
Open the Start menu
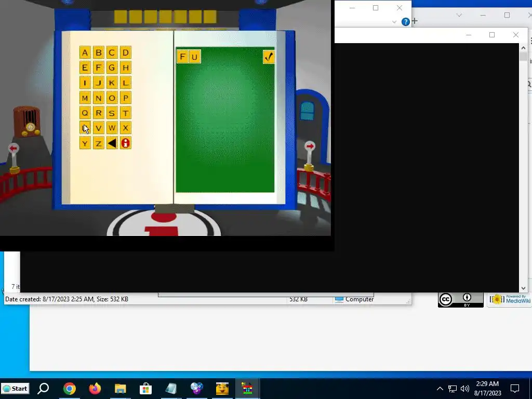15,389
